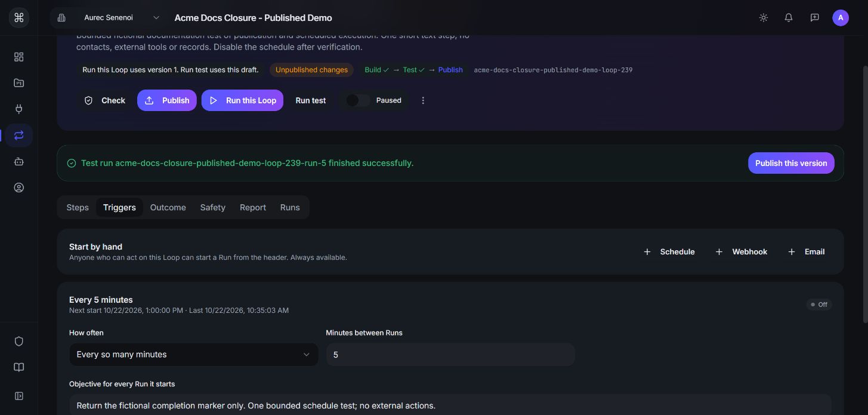The image size is (868, 415).
Task: Switch to the Steps tab
Action: [78, 207]
